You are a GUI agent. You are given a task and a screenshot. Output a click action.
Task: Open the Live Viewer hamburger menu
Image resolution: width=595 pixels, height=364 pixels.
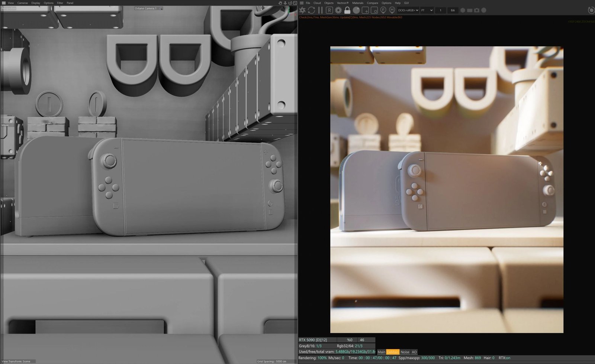pyautogui.click(x=302, y=3)
